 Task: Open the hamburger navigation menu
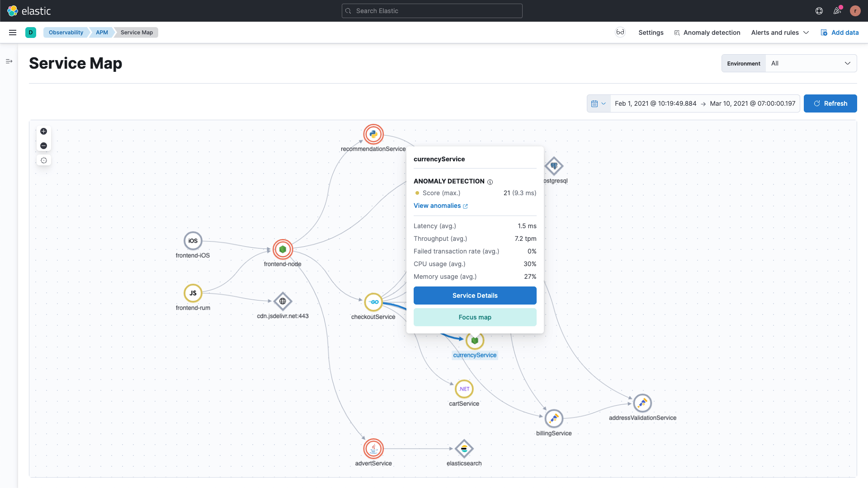pyautogui.click(x=13, y=33)
